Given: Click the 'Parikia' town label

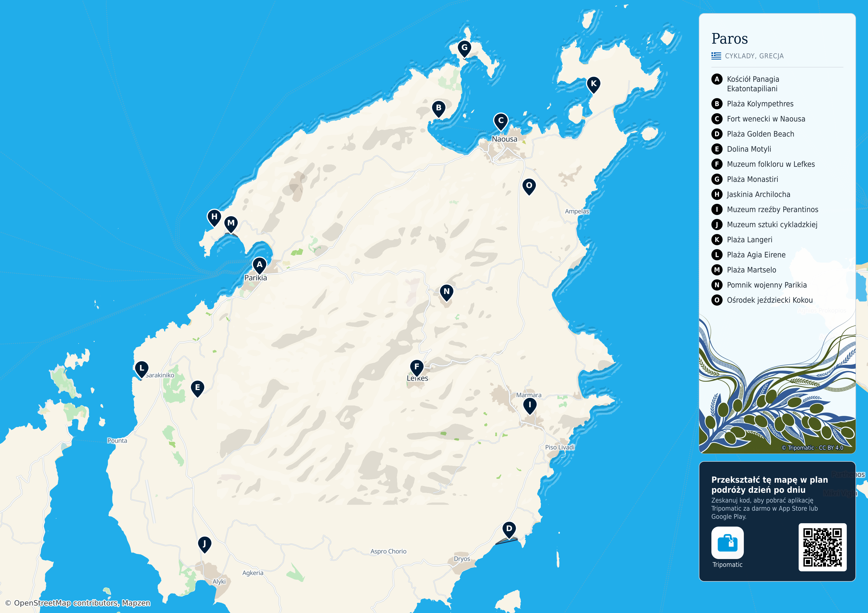Looking at the screenshot, I should 256,278.
